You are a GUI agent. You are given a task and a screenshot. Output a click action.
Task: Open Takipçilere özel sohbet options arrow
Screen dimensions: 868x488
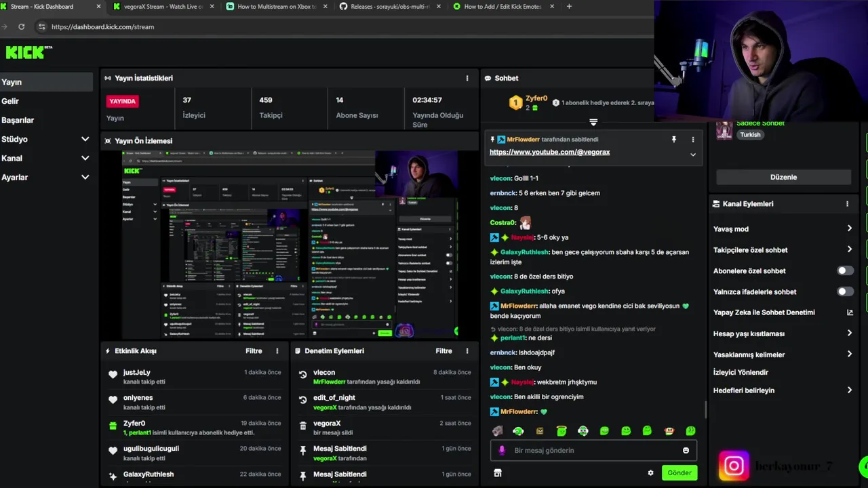(850, 249)
